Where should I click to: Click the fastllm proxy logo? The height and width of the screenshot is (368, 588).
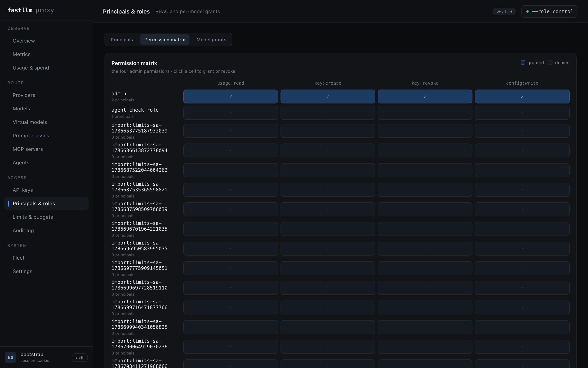pos(31,10)
